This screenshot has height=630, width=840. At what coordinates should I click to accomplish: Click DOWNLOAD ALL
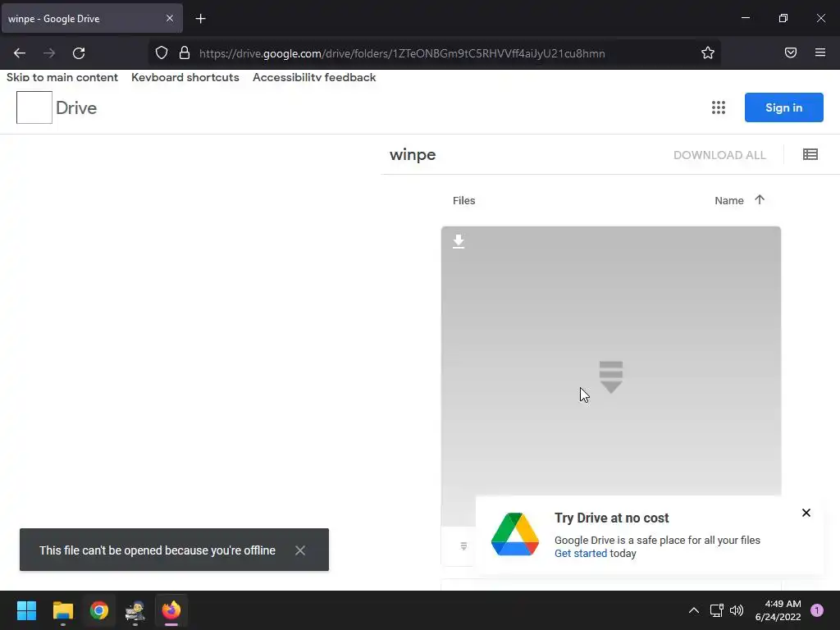(719, 155)
